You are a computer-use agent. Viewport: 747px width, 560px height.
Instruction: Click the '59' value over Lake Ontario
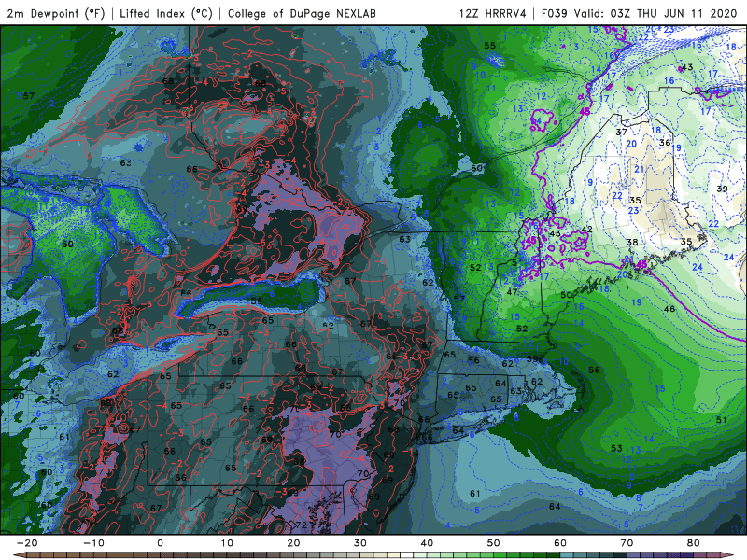tap(256, 301)
